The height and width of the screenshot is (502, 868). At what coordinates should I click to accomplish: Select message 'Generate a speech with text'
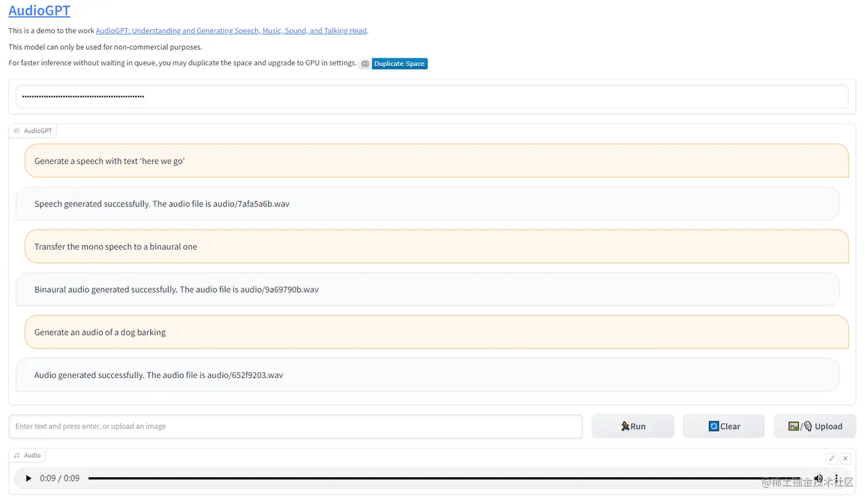pyautogui.click(x=436, y=161)
